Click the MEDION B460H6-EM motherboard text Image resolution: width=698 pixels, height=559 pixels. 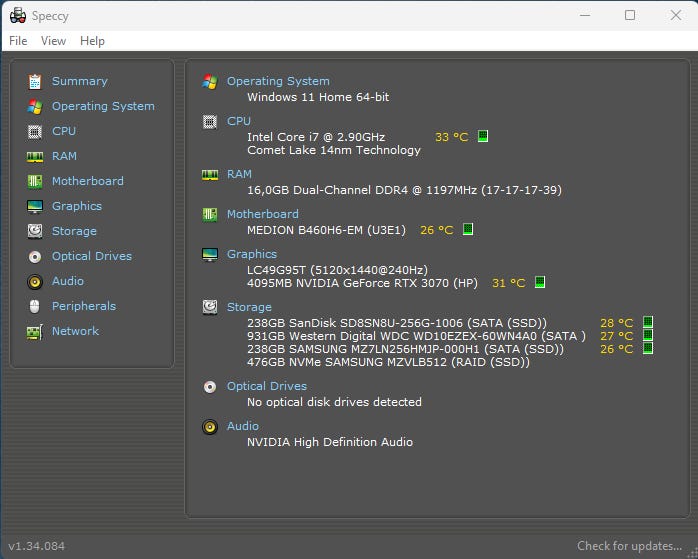coord(326,230)
